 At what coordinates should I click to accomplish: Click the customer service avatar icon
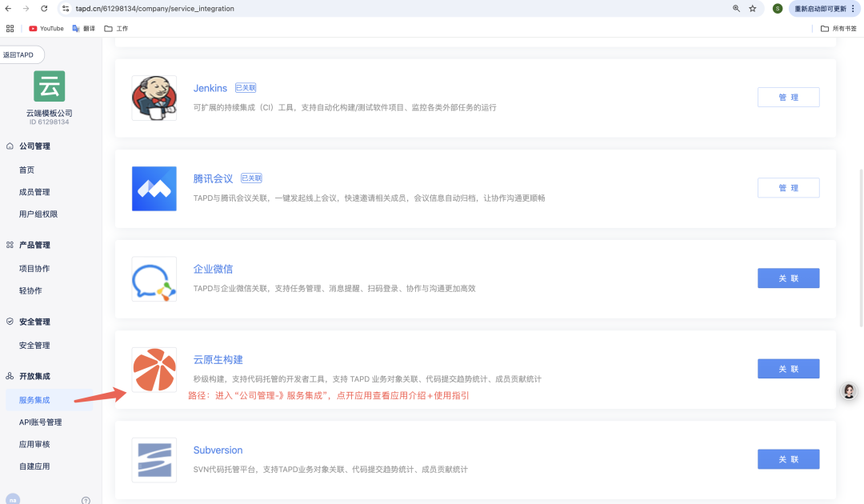[x=849, y=391]
